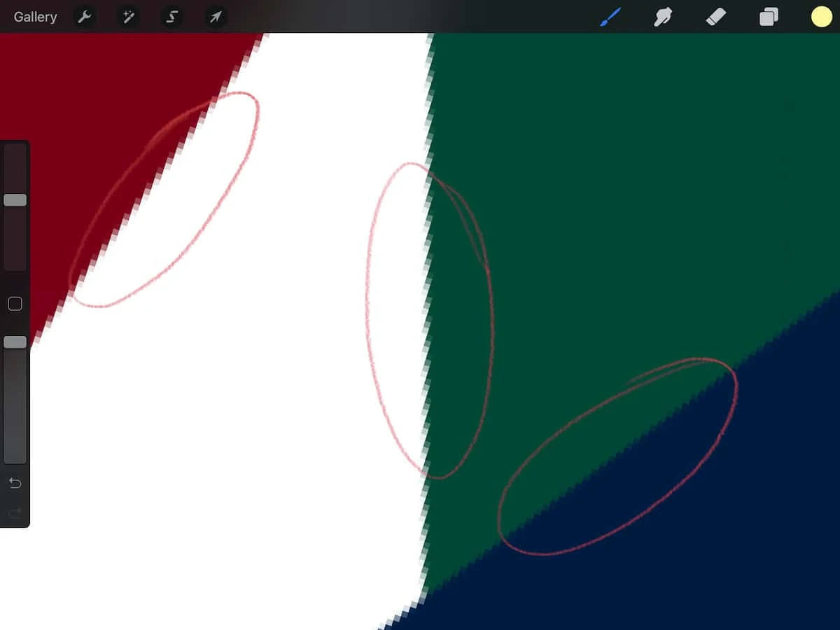Redo the last action

click(15, 514)
